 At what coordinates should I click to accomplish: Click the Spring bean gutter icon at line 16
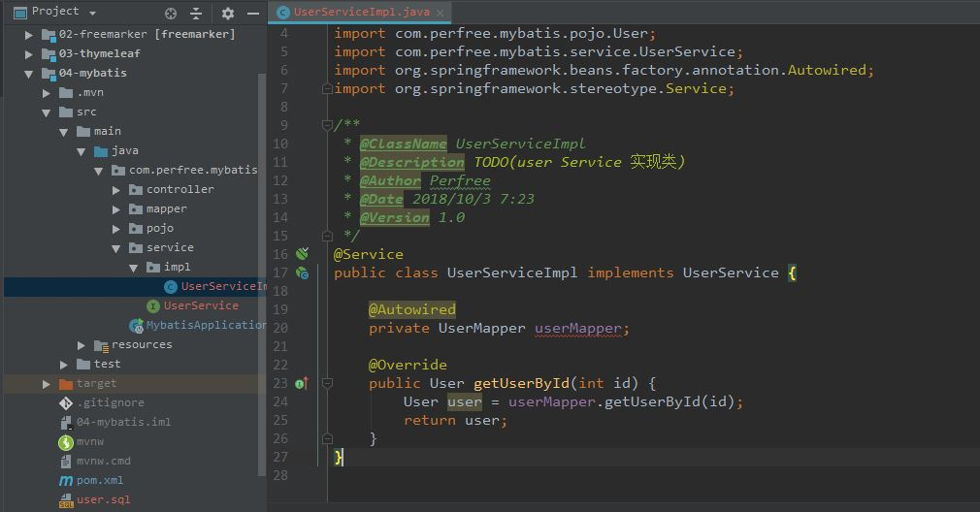tap(303, 253)
